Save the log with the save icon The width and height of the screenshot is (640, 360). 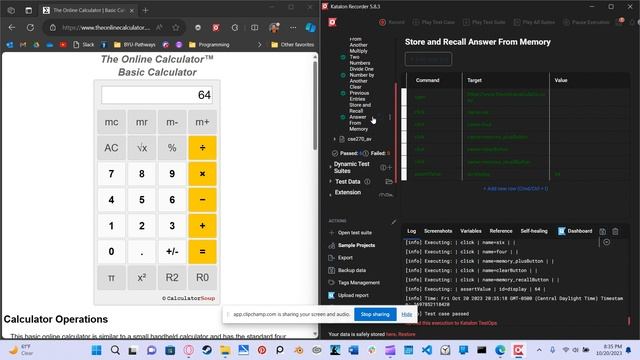[x=602, y=231]
